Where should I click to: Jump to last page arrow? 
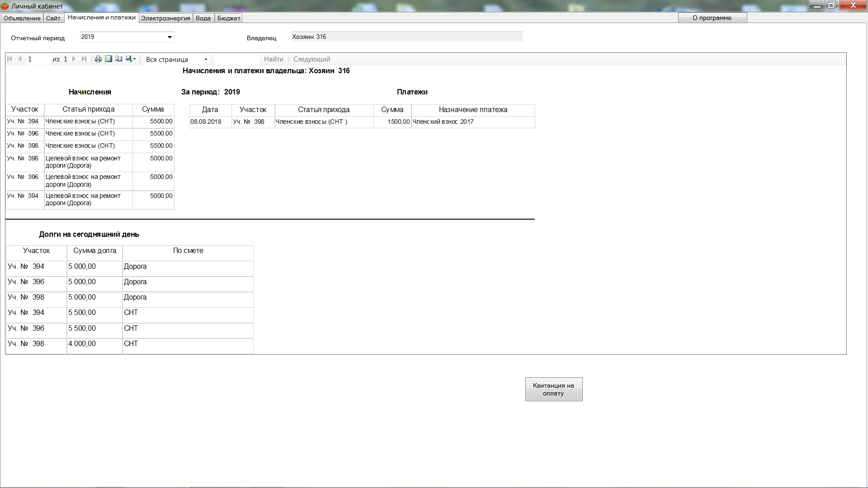(84, 59)
